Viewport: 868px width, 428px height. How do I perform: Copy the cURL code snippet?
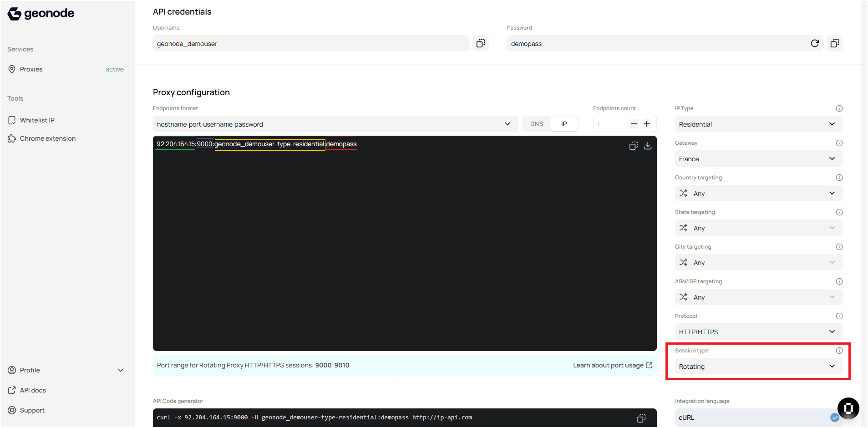click(x=641, y=418)
